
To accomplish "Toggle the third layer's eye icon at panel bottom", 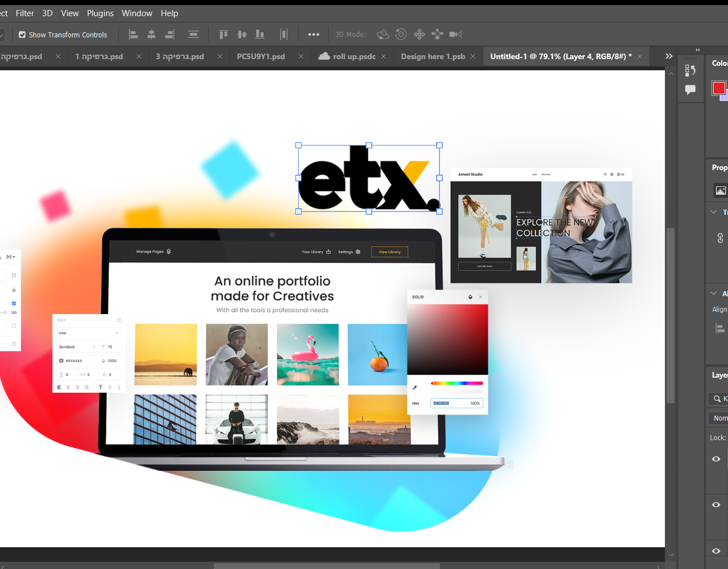I will click(716, 551).
